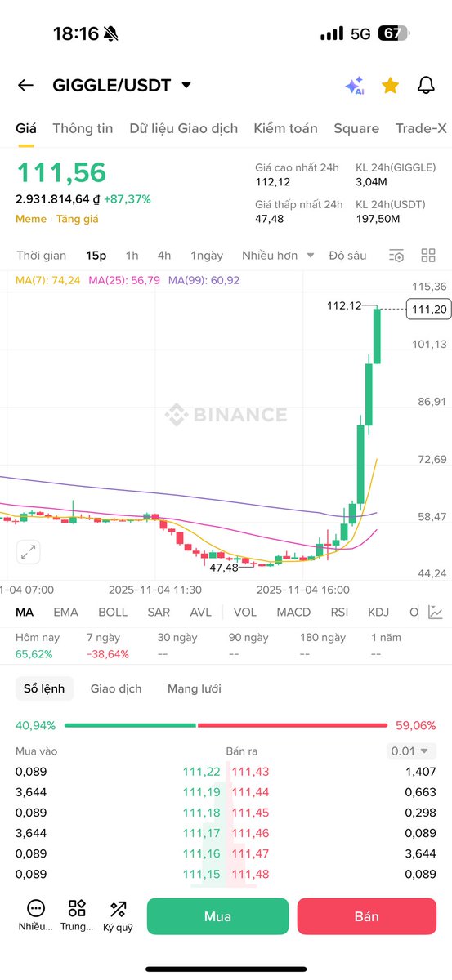Tap the red Bán button
The width and height of the screenshot is (452, 980).
click(x=367, y=916)
